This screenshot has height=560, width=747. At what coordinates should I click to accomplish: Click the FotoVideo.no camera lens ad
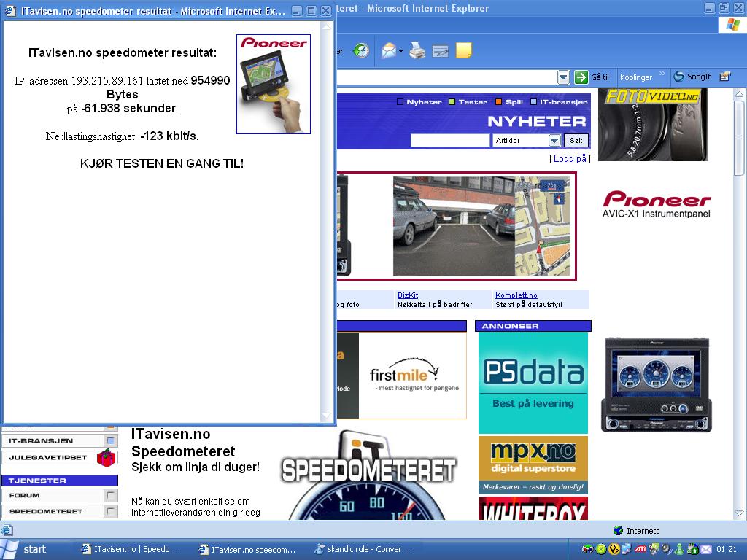[x=653, y=125]
